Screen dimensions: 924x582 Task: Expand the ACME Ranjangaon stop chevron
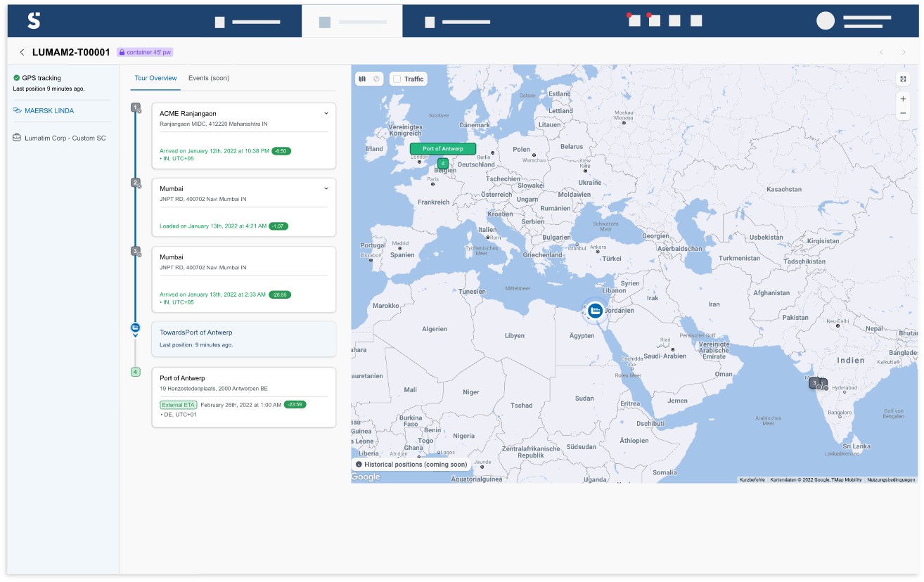coord(326,113)
